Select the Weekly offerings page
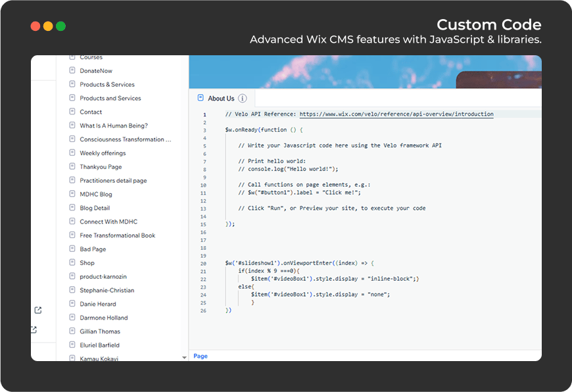 tap(103, 153)
